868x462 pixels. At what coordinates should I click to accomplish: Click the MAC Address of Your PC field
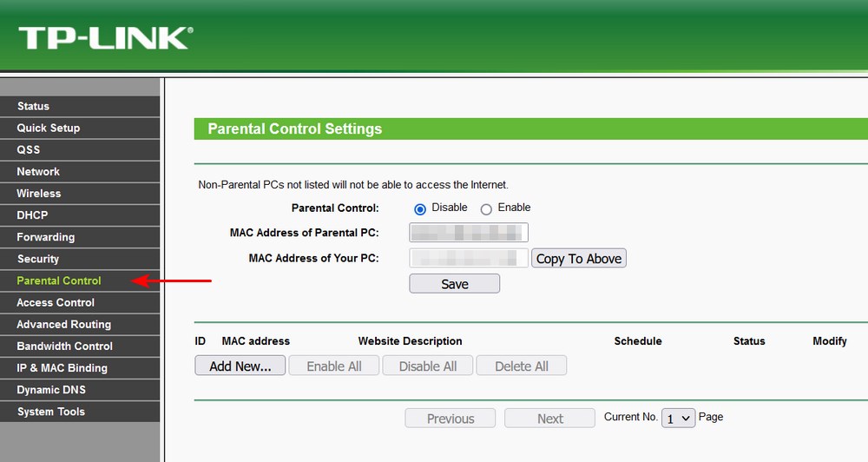469,258
